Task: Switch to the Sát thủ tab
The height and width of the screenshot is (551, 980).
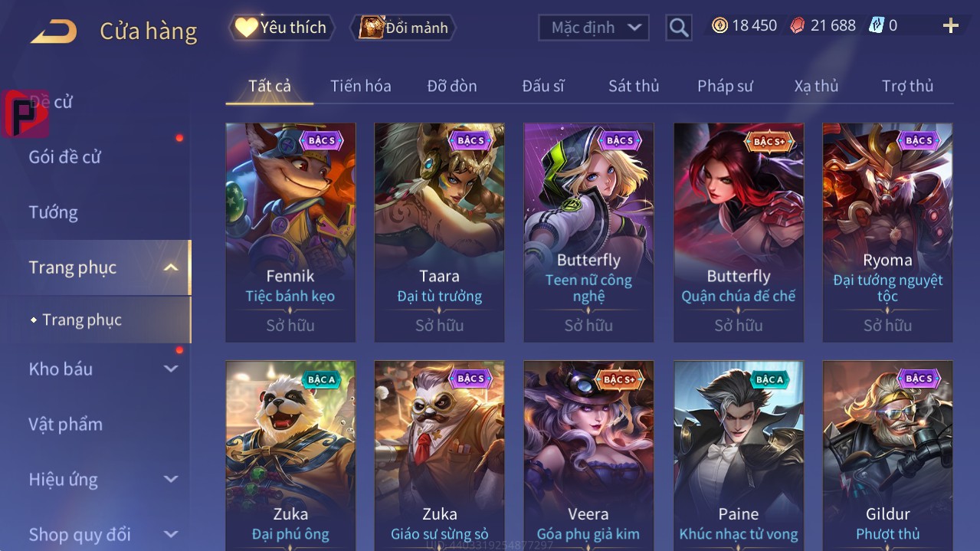Action: tap(634, 86)
